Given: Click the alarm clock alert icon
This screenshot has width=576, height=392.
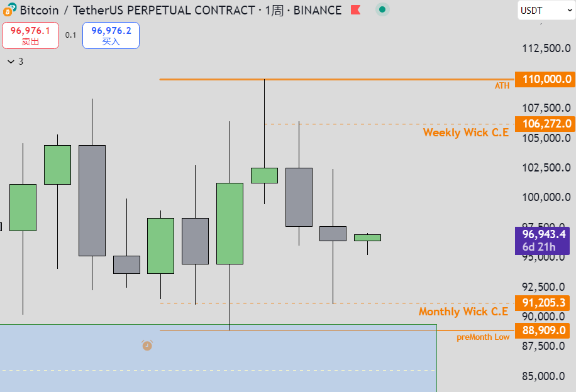Looking at the screenshot, I should click(147, 345).
